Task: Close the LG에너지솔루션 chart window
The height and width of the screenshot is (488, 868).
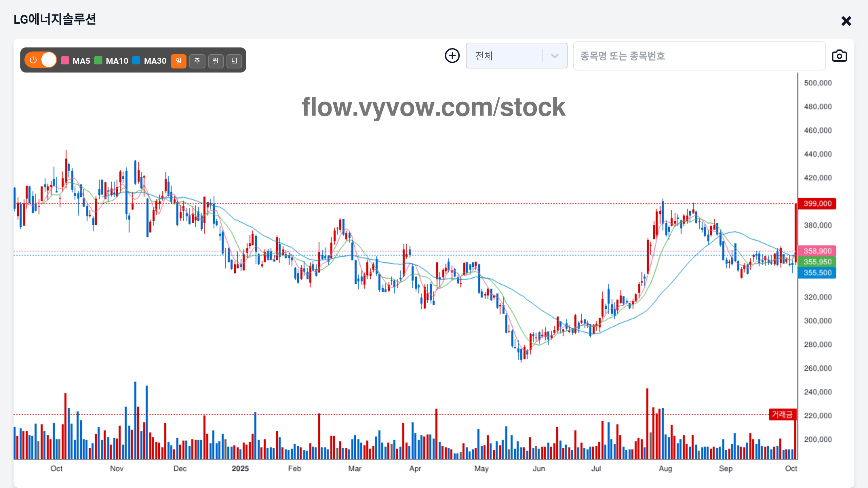Action: click(x=846, y=21)
